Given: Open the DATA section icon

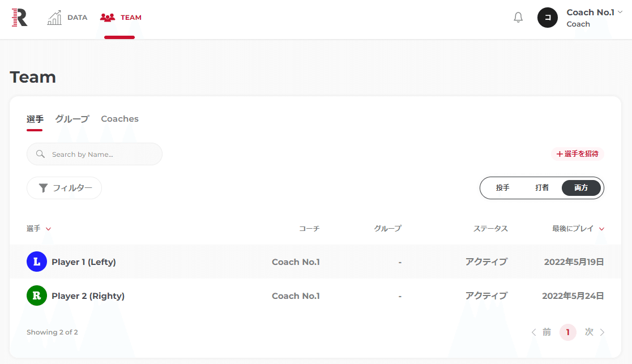Looking at the screenshot, I should click(x=55, y=17).
